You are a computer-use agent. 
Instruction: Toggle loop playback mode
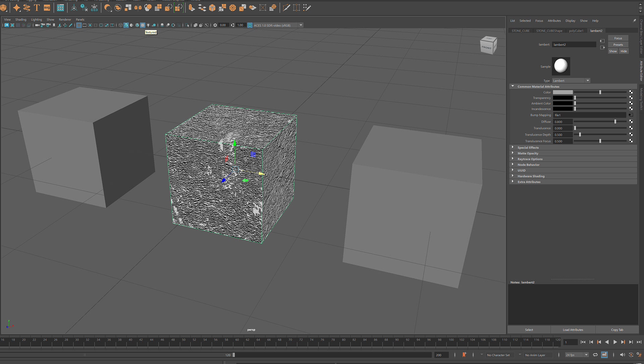(x=595, y=355)
